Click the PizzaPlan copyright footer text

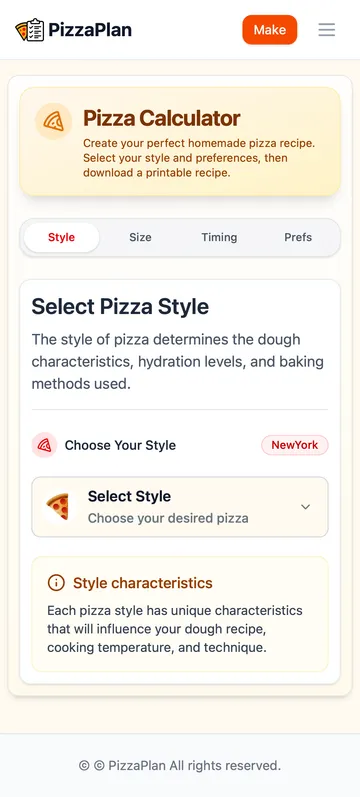coord(180,765)
